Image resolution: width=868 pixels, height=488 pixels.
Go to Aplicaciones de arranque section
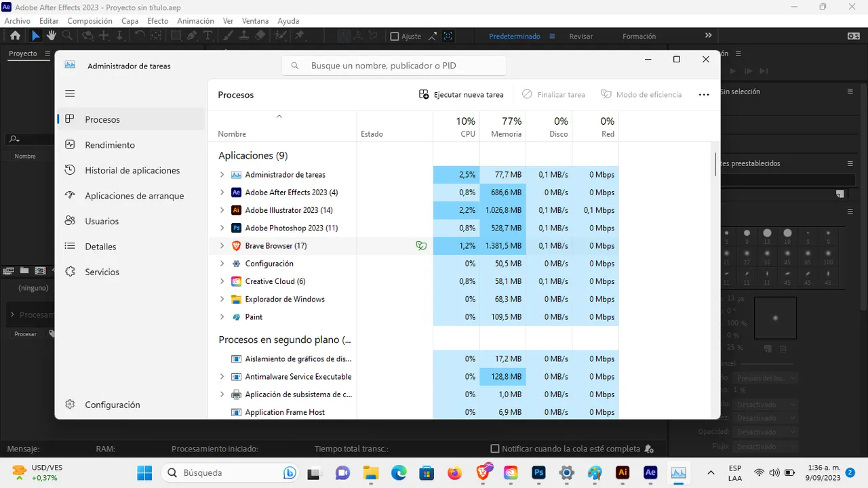point(131,196)
